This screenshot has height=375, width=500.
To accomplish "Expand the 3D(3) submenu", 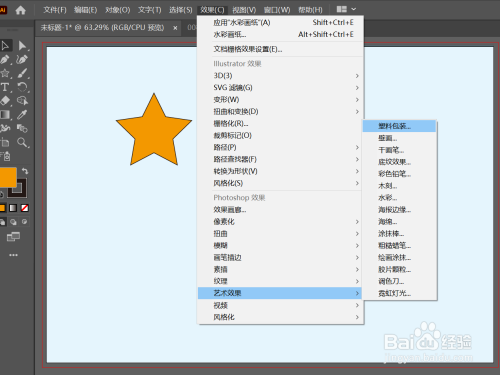I will (280, 76).
